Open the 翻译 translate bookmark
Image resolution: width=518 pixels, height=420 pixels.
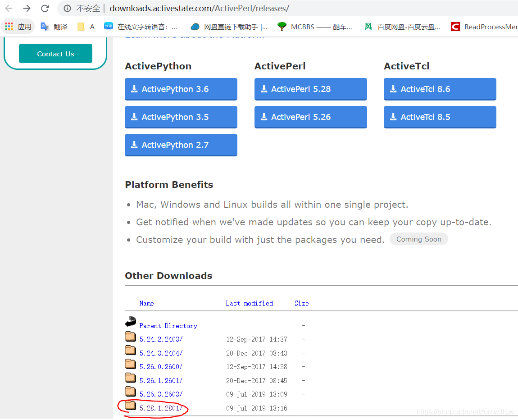(54, 27)
